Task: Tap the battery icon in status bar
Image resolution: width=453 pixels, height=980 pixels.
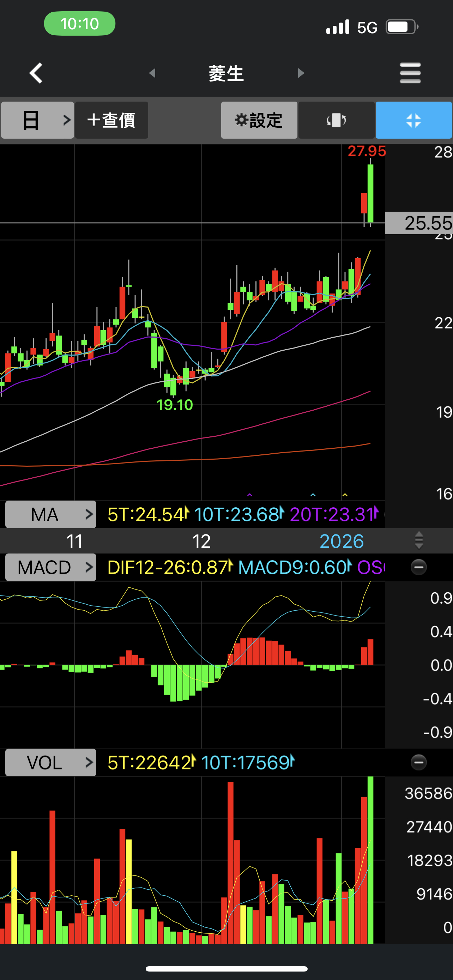Action: point(402,27)
